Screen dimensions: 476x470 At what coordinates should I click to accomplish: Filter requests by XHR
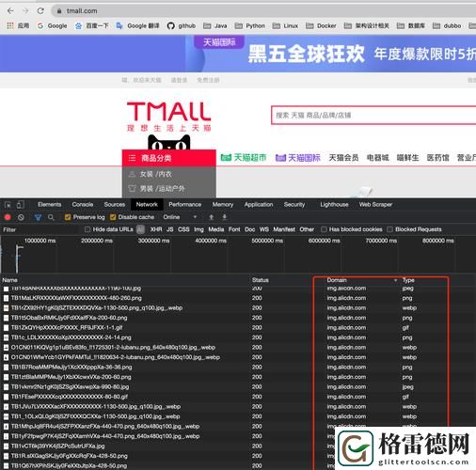pos(156,229)
